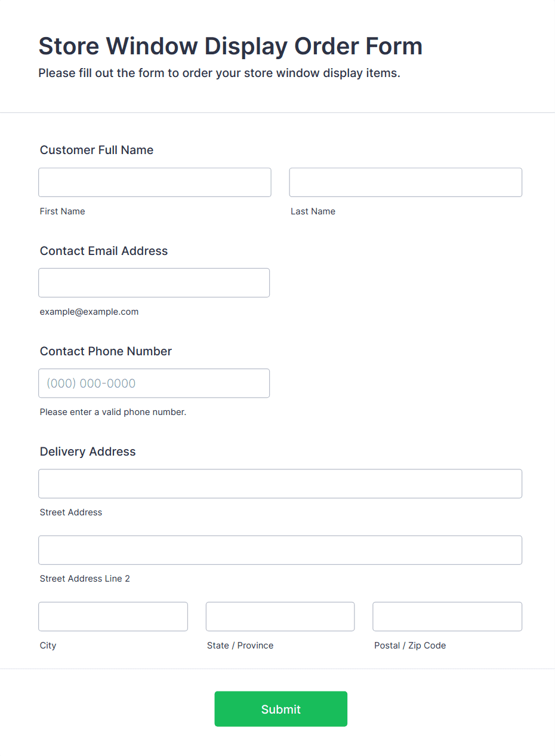This screenshot has width=555, height=756.
Task: Click the First Name sublabel text
Action: pyautogui.click(x=62, y=211)
